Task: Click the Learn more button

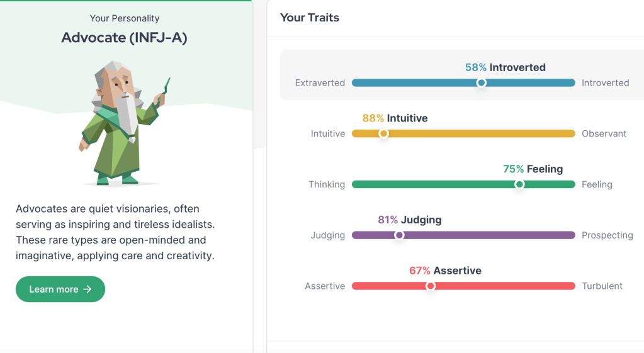Action: (60, 289)
